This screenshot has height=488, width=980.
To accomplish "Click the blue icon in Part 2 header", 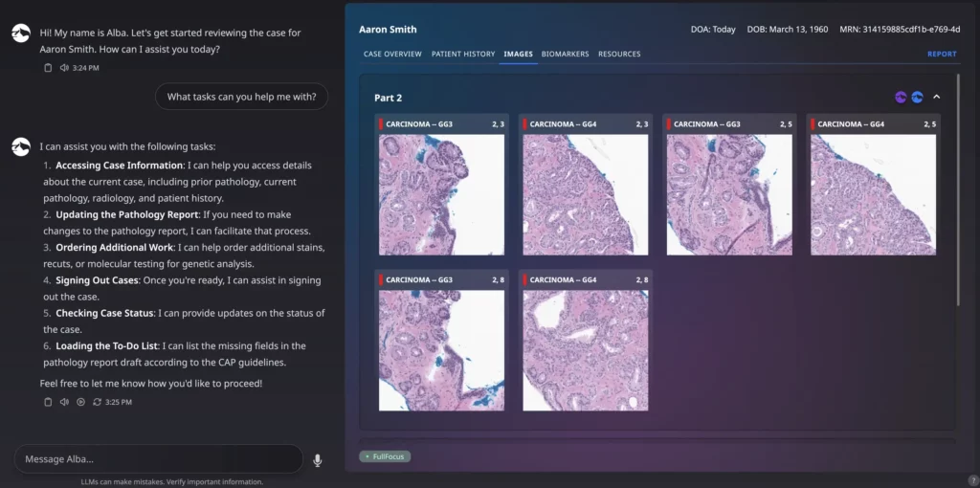I will click(917, 98).
